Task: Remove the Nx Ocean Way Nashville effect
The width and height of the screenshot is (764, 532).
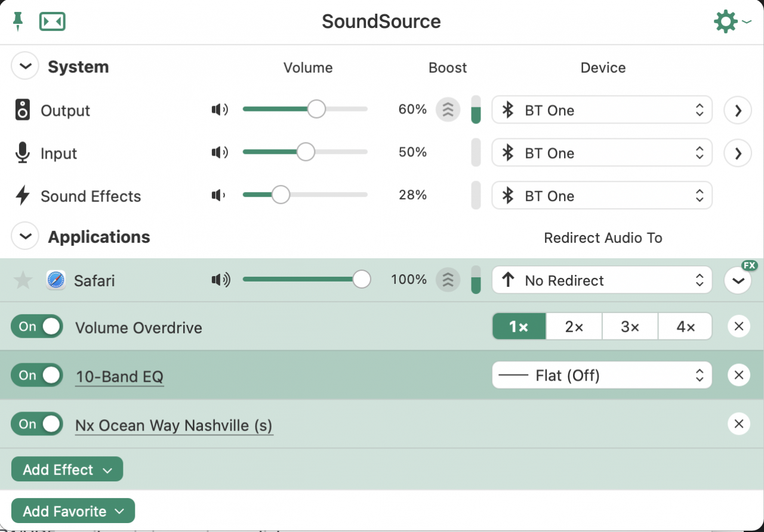Action: point(738,424)
